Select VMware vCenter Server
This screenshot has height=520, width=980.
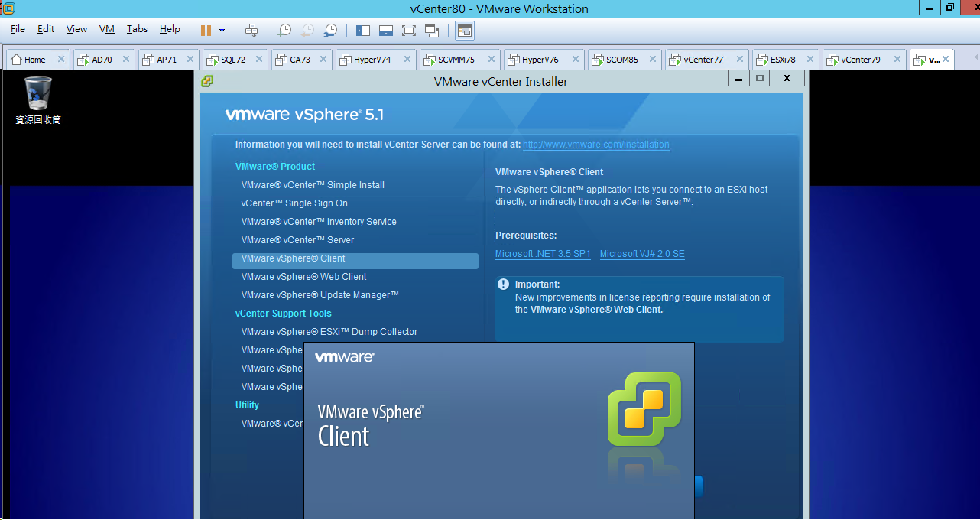297,240
